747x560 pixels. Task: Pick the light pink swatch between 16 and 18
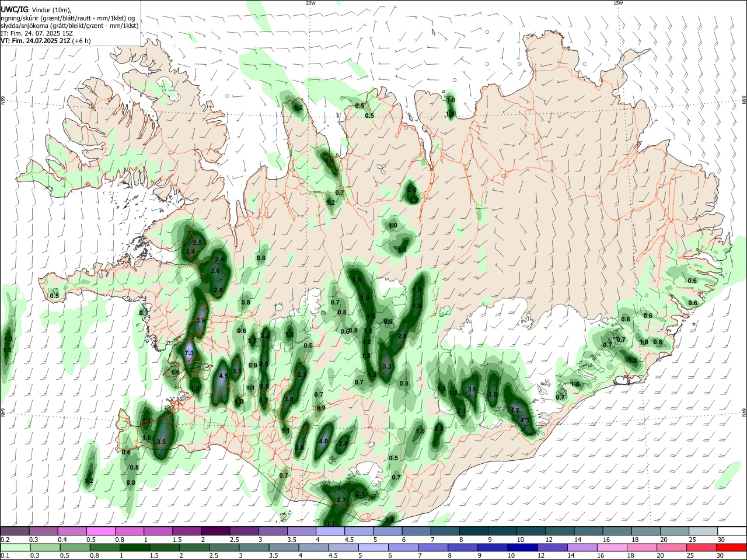click(612, 547)
